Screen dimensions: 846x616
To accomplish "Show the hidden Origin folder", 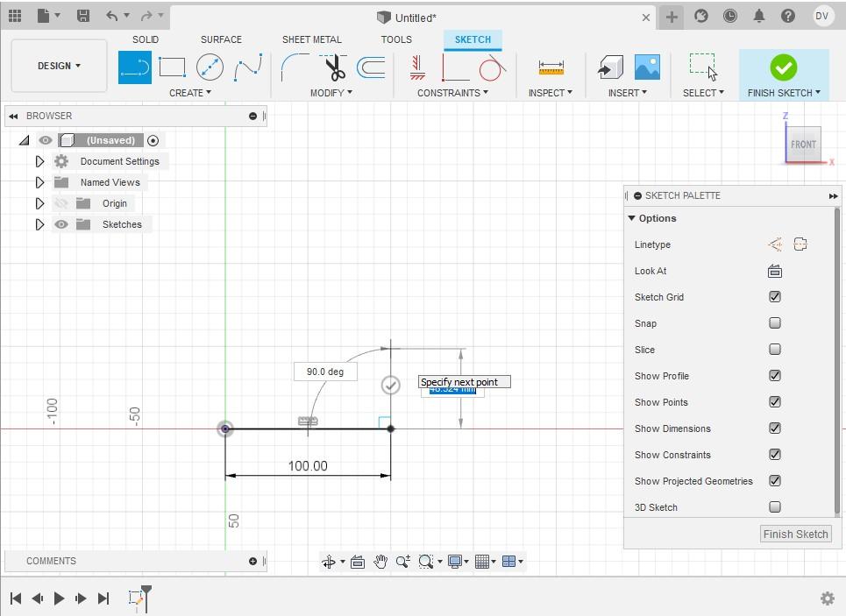I will (61, 203).
